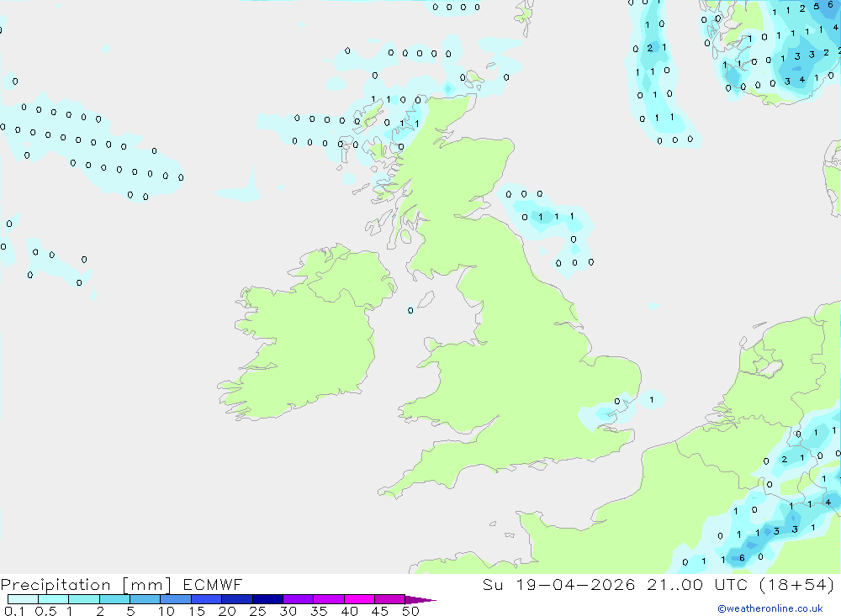Click the '40' legend scale label
This screenshot has width=841, height=616.
[x=350, y=611]
